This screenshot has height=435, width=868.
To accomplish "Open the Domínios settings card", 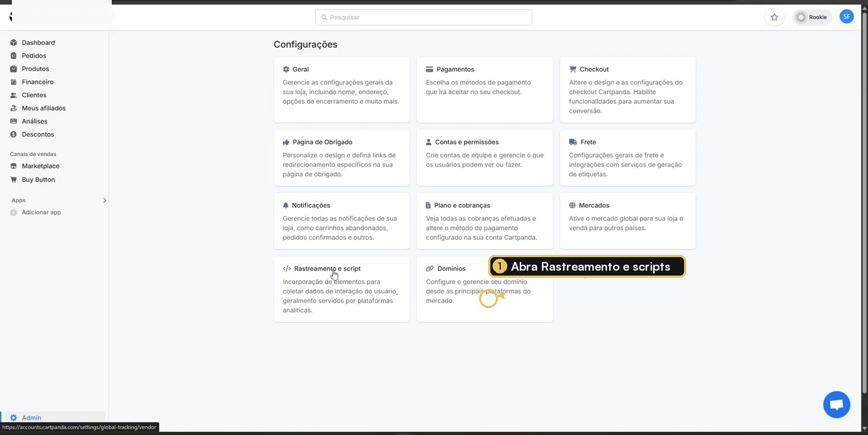I will click(484, 289).
